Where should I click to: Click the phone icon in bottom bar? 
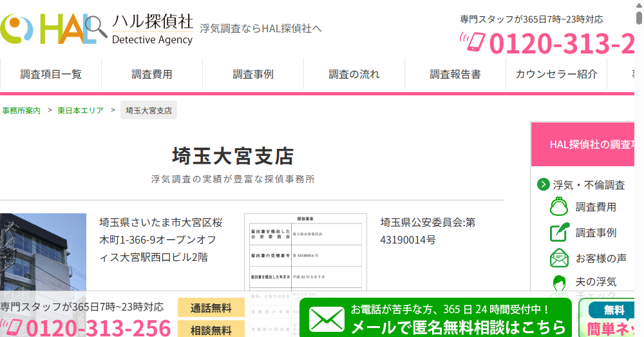click(x=13, y=327)
